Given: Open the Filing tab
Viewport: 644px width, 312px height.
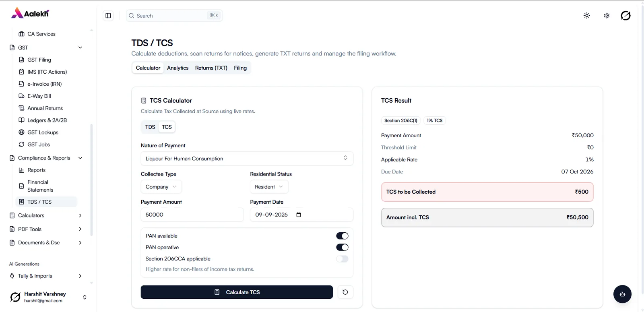Looking at the screenshot, I should (x=240, y=68).
